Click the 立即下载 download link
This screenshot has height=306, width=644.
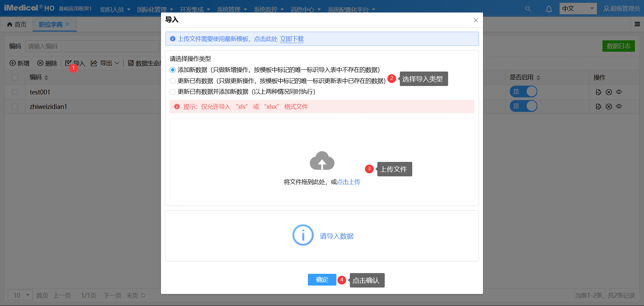pos(291,39)
